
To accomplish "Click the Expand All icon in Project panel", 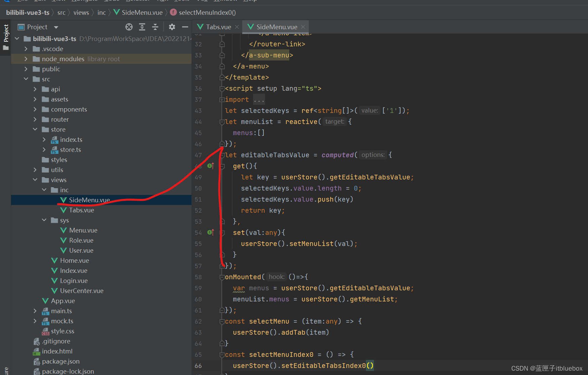I will [142, 27].
